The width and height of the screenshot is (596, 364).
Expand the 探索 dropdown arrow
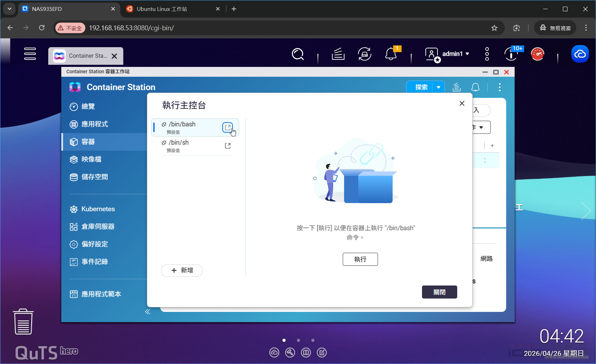[439, 87]
